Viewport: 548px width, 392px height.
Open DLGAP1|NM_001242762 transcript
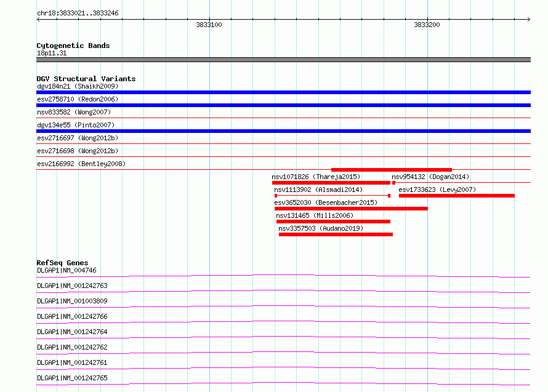click(72, 347)
